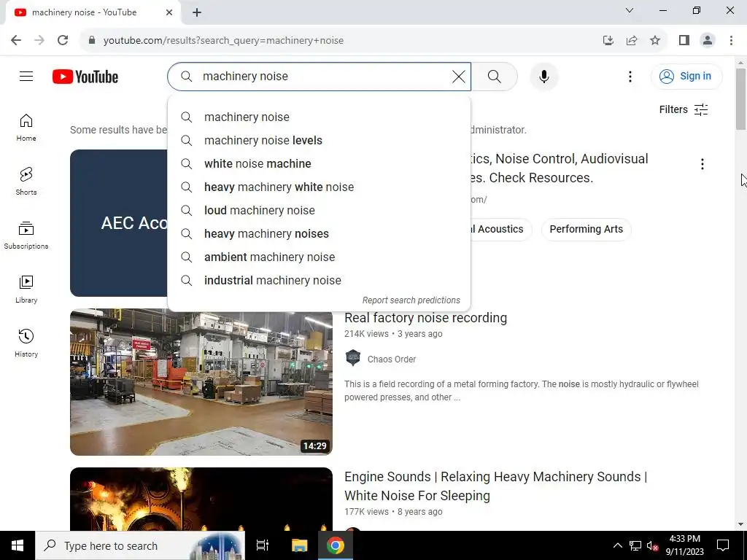
Task: Click the Windows taskbar search box
Action: [x=140, y=545]
